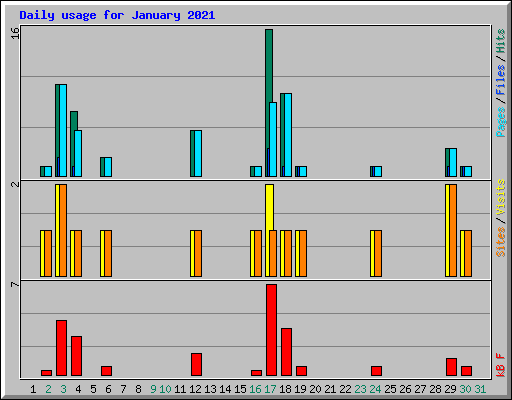Click the "Daily usage for January 2021" title
512x400 pixels.
coord(117,15)
